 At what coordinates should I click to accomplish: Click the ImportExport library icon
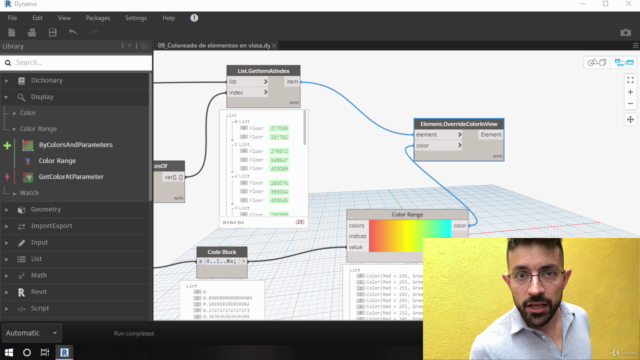(x=21, y=226)
